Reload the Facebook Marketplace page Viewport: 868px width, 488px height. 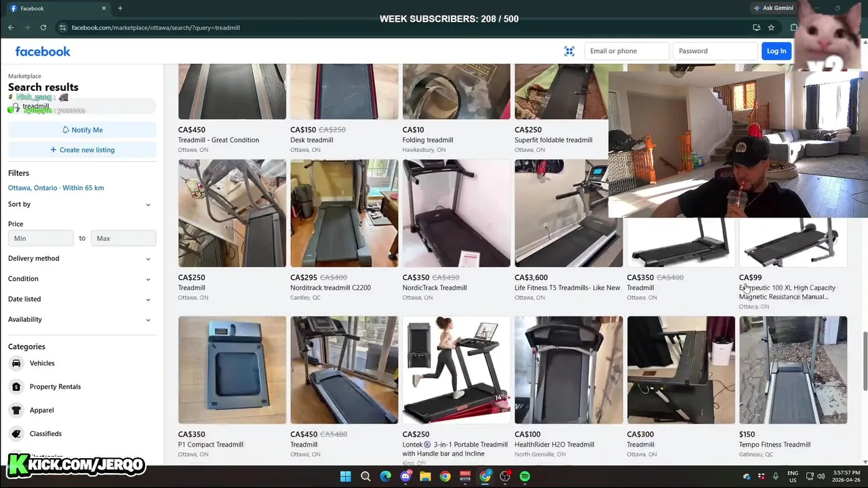(x=43, y=28)
